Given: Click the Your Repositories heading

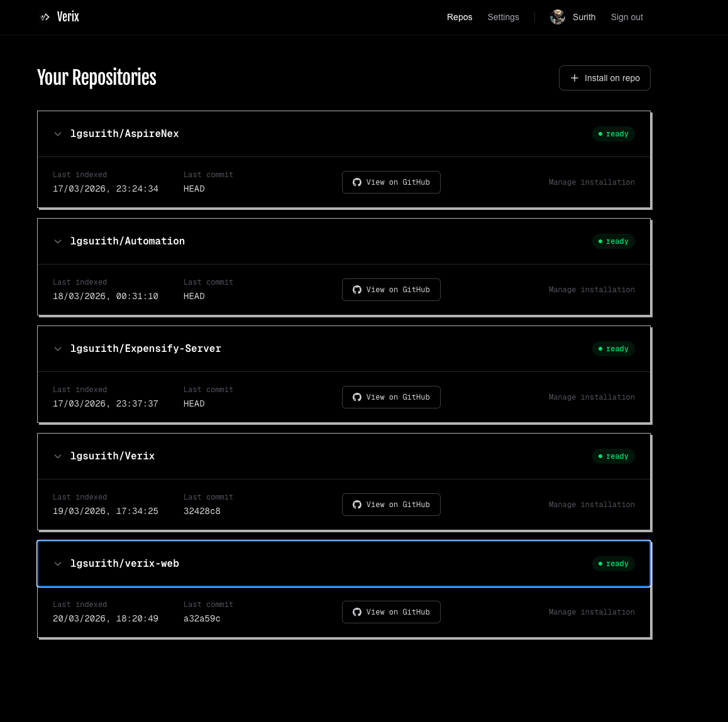Looking at the screenshot, I should click(x=97, y=77).
